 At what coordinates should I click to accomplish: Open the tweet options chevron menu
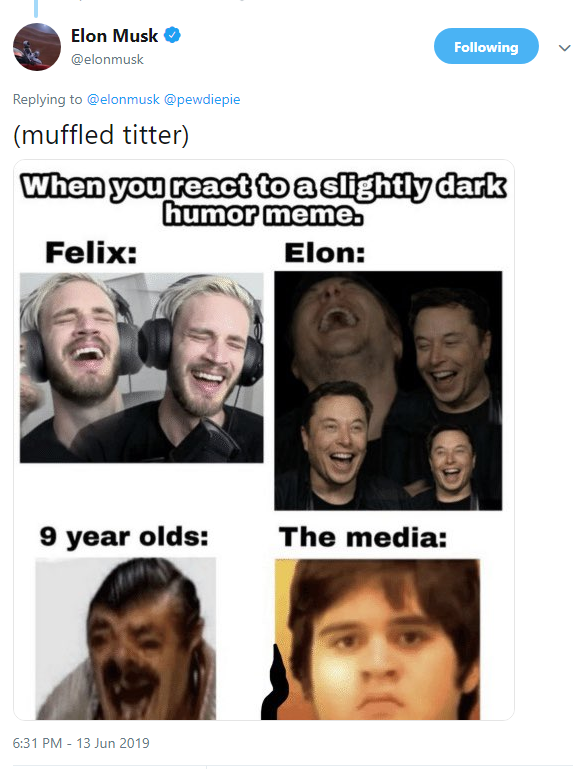[x=564, y=48]
